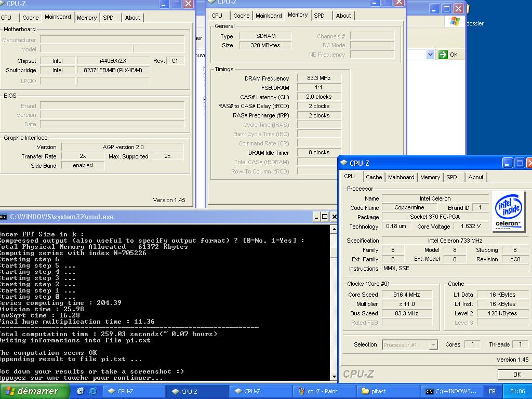Click the cmd.exe window title icon
This screenshot has height=399, width=532.
click(4, 217)
